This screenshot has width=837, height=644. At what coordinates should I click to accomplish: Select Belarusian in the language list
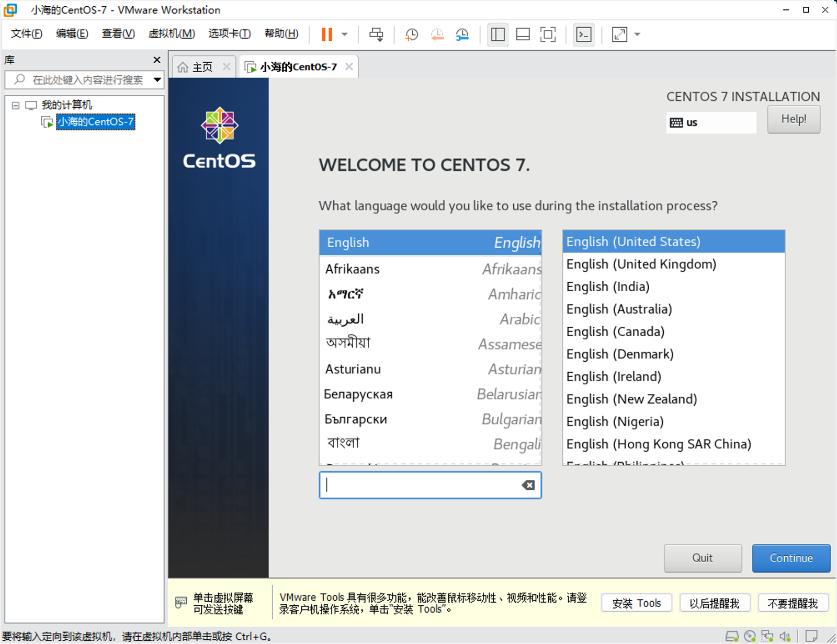tap(431, 394)
